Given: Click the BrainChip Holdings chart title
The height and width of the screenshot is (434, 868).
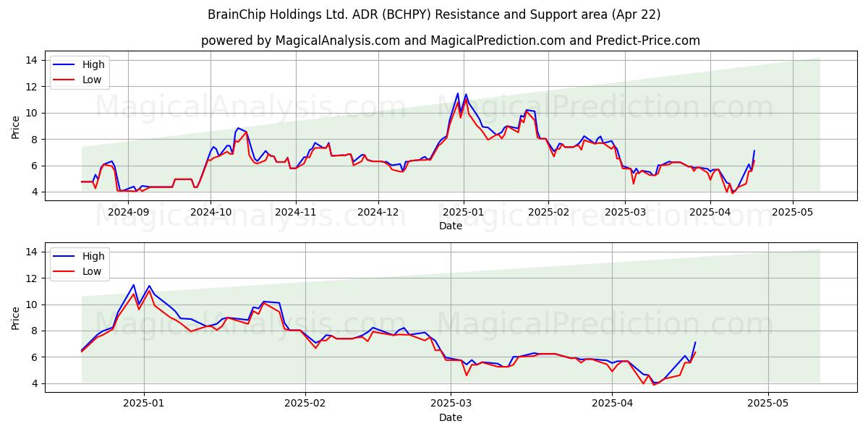Looking at the screenshot, I should point(434,14).
